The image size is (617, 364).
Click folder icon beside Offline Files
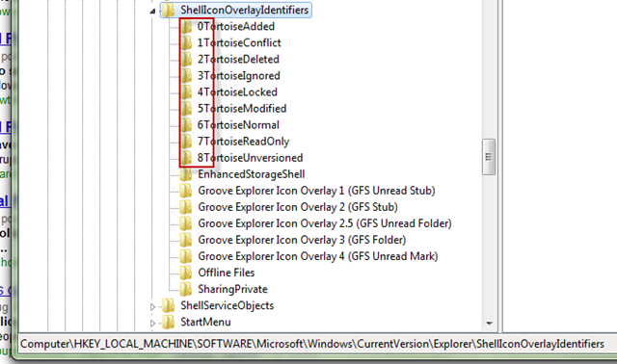(x=186, y=273)
